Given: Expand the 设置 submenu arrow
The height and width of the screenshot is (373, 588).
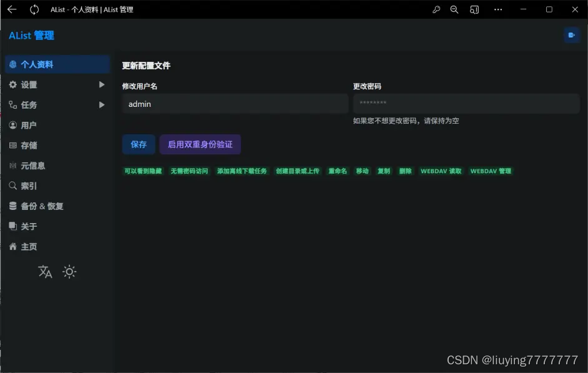Looking at the screenshot, I should tap(102, 84).
